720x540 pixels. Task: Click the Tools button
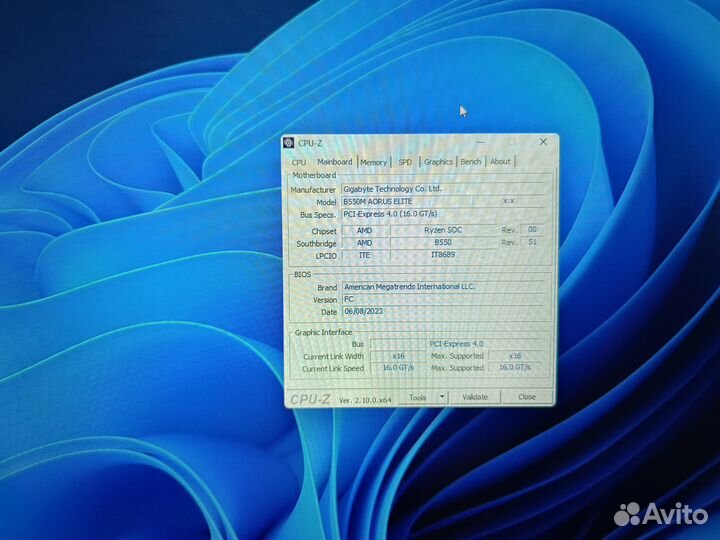pos(417,397)
